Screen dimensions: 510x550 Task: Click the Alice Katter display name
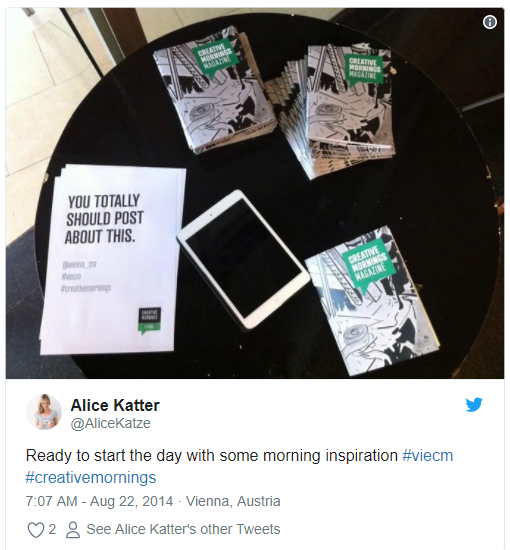point(115,405)
